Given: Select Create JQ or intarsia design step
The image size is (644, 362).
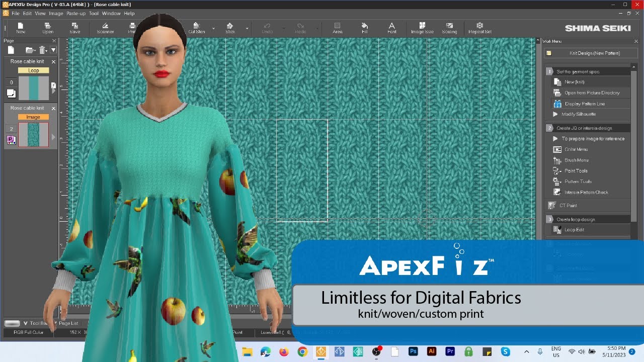Looking at the screenshot, I should coord(588,128).
